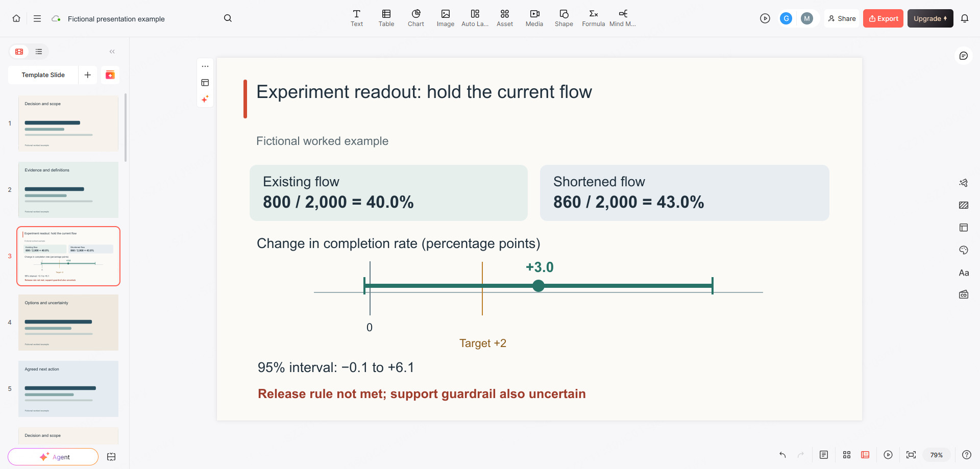Viewport: 980px width, 469px height.
Task: Collapse the slide panel
Action: tap(112, 52)
